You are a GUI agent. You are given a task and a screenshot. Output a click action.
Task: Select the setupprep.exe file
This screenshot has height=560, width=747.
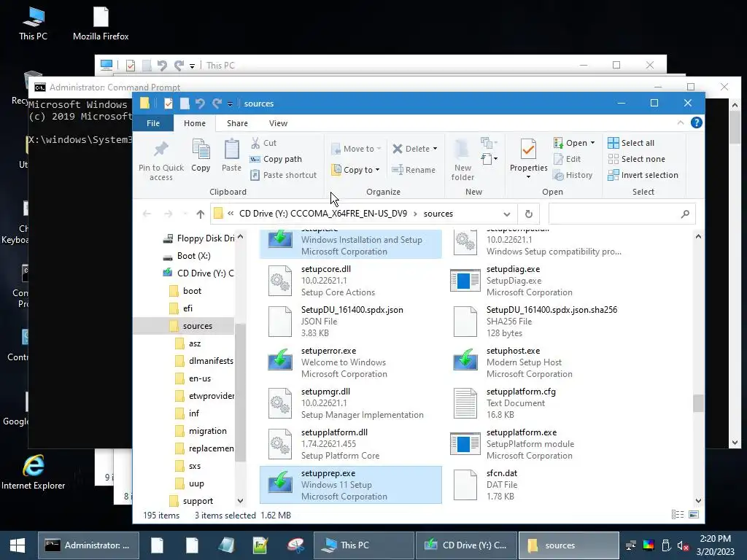click(x=351, y=485)
